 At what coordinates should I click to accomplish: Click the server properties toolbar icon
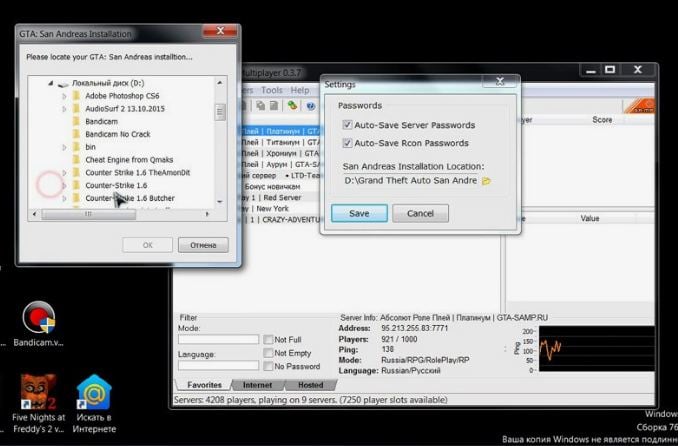274,106
